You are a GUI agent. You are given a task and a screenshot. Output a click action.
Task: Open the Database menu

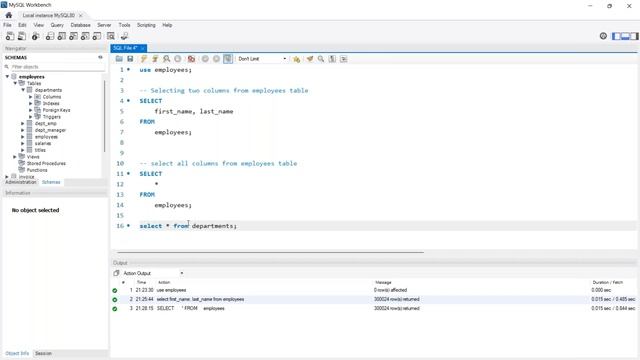80,25
